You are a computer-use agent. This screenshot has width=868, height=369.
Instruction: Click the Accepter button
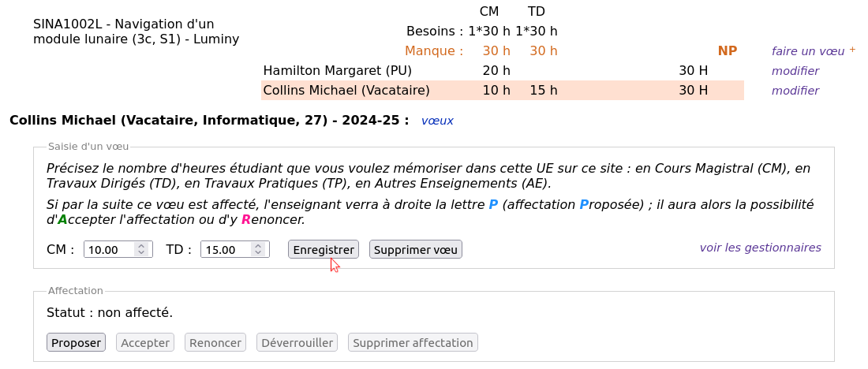click(x=145, y=342)
